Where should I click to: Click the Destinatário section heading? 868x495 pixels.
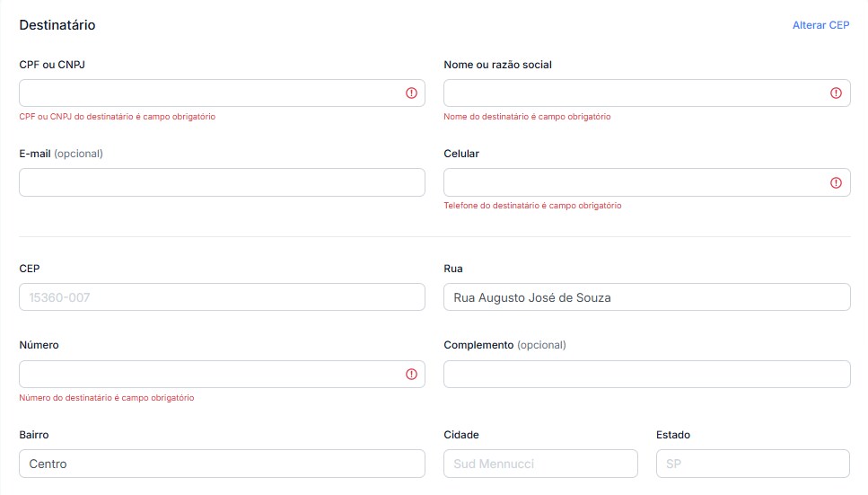pos(57,25)
